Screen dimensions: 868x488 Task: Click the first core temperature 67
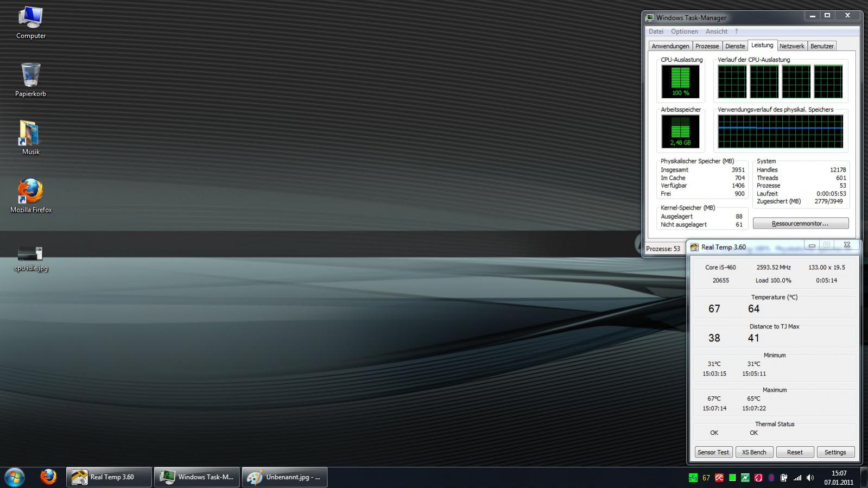pyautogui.click(x=714, y=309)
